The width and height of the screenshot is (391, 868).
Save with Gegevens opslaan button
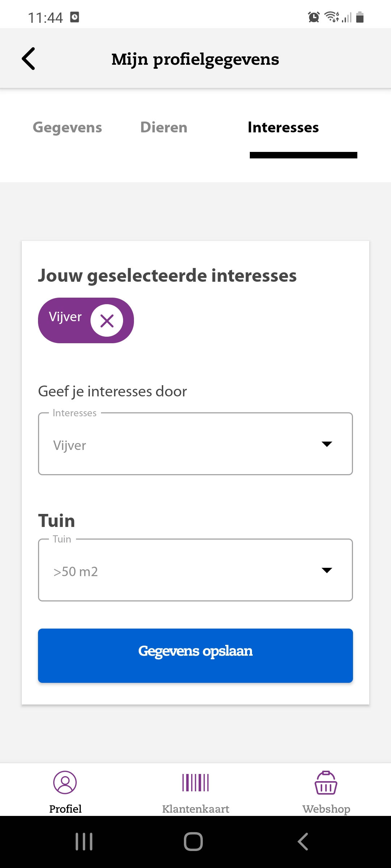pyautogui.click(x=195, y=656)
